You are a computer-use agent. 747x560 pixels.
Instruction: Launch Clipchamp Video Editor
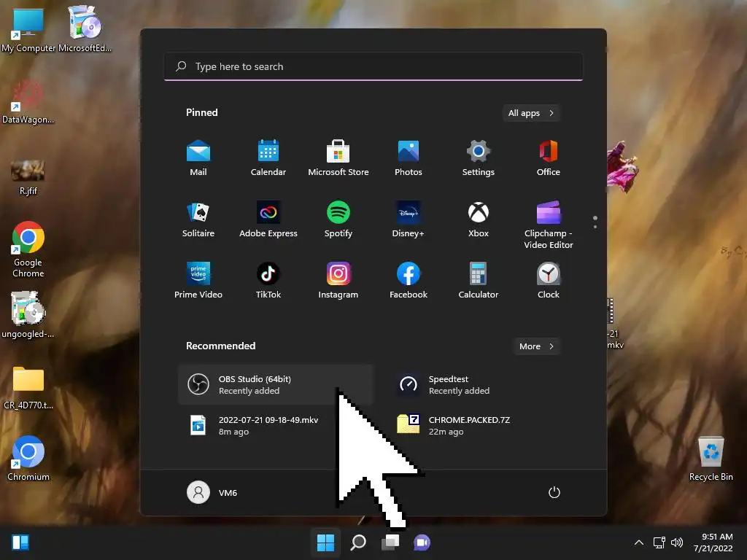tap(549, 225)
